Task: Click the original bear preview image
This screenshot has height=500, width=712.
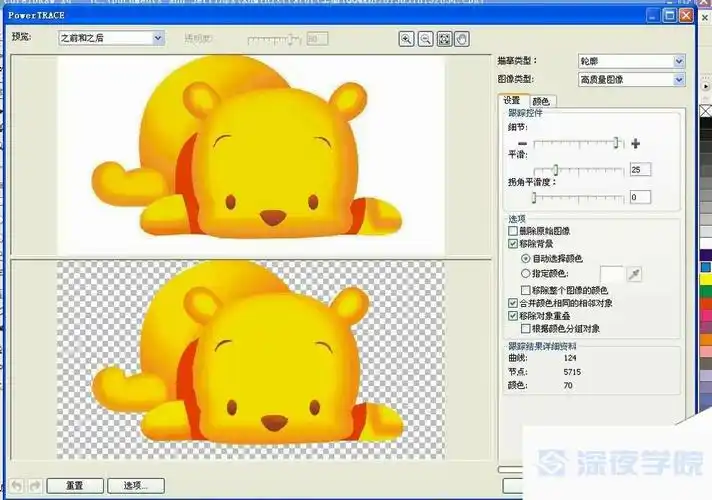Action: pyautogui.click(x=251, y=155)
